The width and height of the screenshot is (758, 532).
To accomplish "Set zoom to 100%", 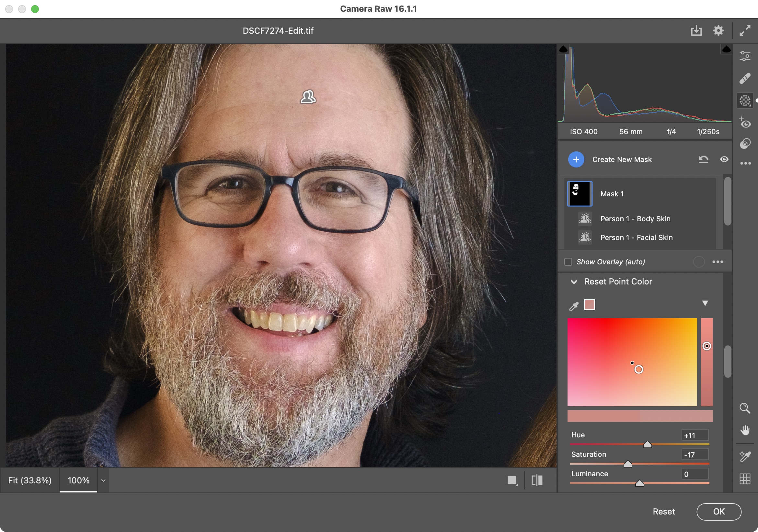I will tap(78, 480).
